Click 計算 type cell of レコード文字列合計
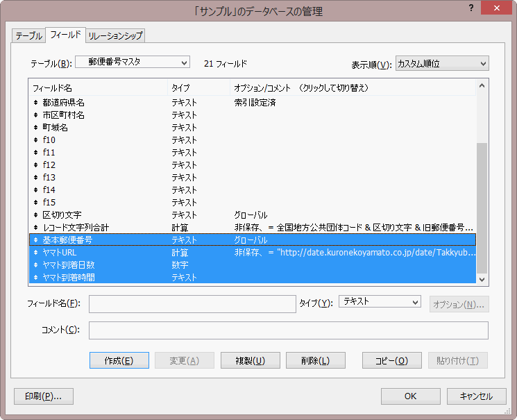This screenshot has height=420, width=517. (180, 228)
